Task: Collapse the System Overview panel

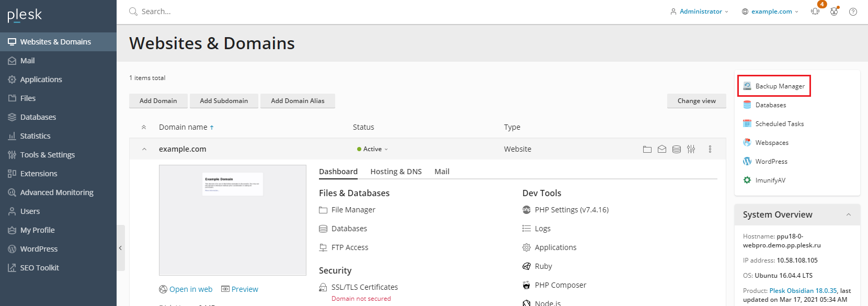Action: pos(848,214)
